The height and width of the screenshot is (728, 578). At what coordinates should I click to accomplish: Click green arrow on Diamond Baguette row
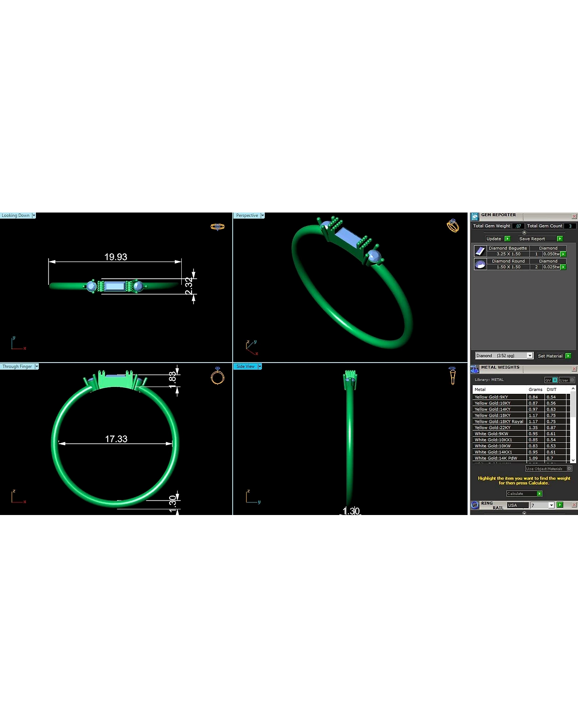(563, 254)
